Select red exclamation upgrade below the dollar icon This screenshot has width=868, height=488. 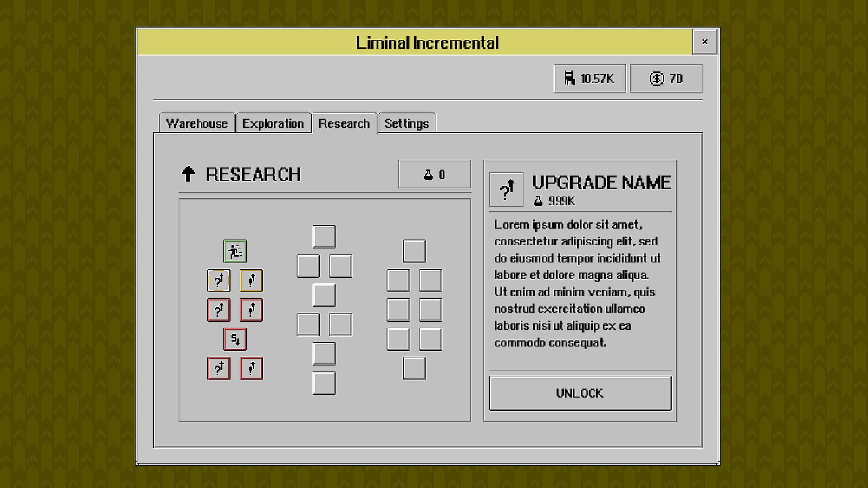click(x=251, y=369)
